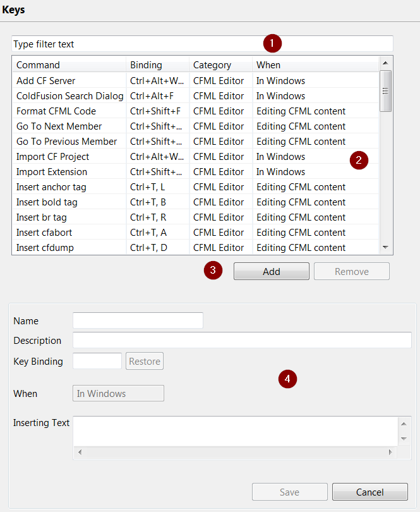Click the table scrollbar up arrow

click(385, 63)
